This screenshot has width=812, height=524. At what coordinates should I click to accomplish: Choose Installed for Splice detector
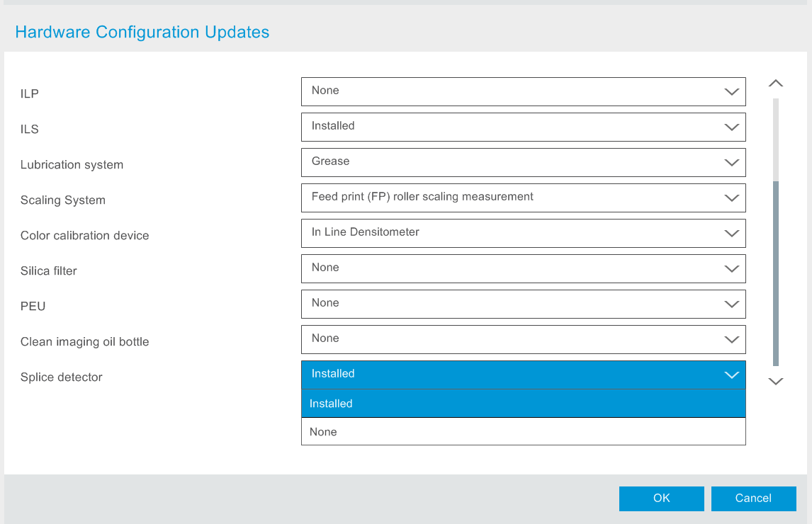523,403
